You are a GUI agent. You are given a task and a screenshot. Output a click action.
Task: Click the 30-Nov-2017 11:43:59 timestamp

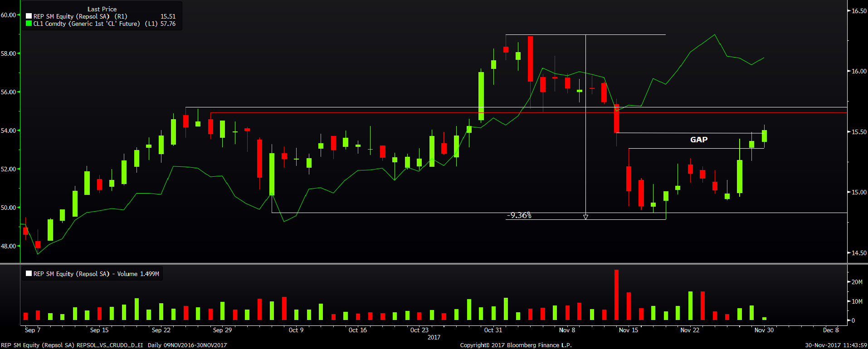[x=836, y=345]
